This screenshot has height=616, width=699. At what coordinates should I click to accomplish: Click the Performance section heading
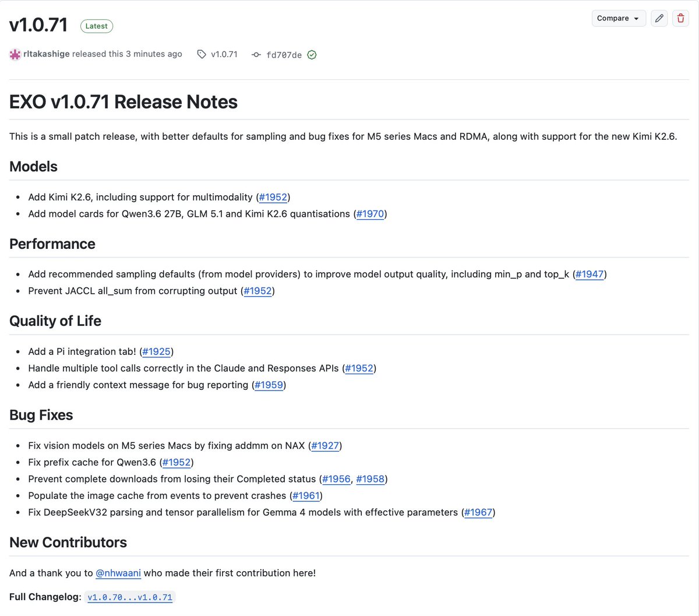point(52,244)
